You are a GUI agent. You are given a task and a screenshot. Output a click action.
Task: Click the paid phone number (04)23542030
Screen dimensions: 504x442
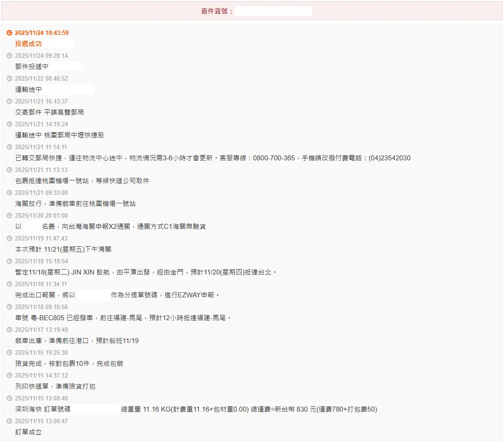click(389, 158)
